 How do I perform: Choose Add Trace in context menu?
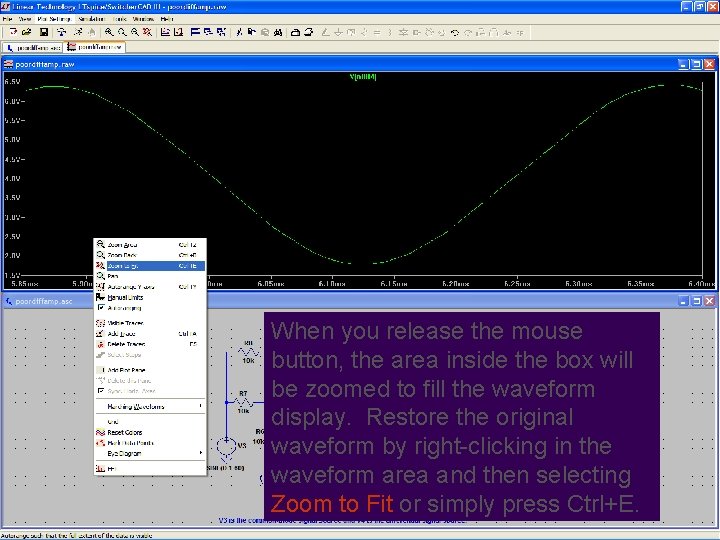(150, 334)
